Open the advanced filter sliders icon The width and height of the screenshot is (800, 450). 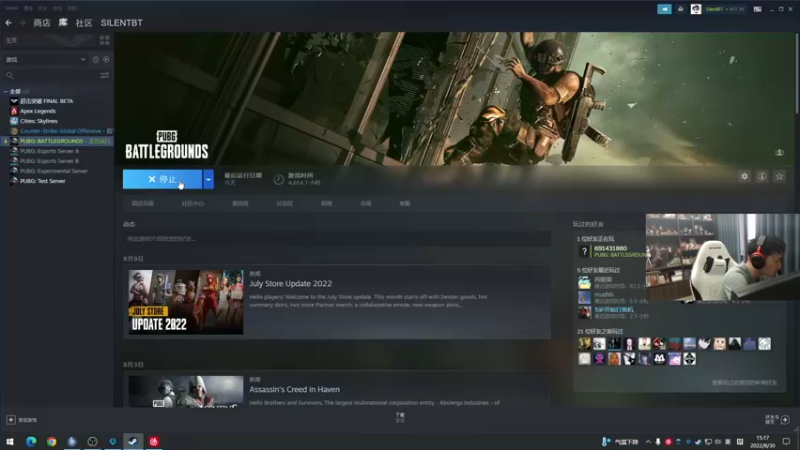[x=105, y=76]
